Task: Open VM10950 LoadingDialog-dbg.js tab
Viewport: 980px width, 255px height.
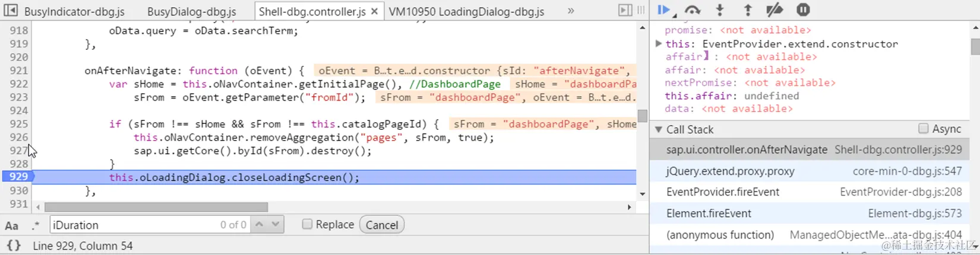Action: [466, 11]
